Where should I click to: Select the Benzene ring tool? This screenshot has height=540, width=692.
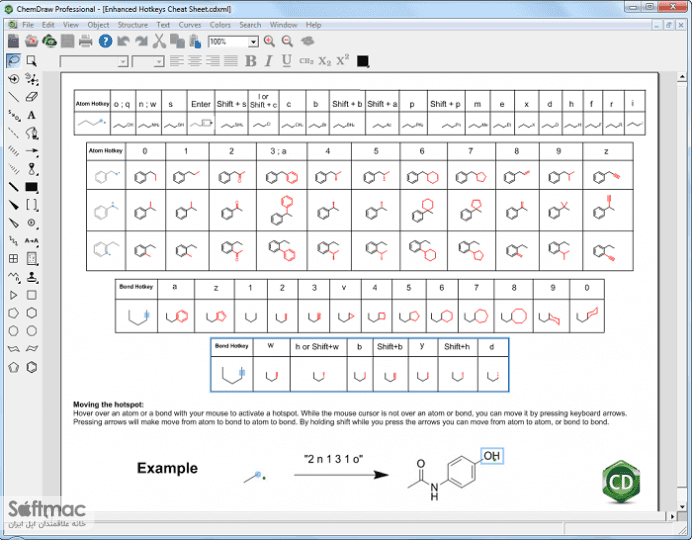[31, 367]
